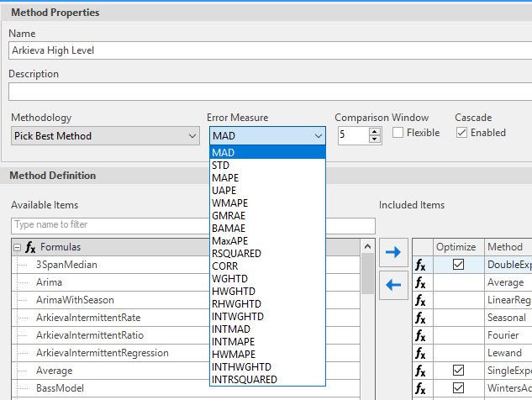Choose MAPE from the dropdown list
532x400 pixels.
(x=268, y=178)
